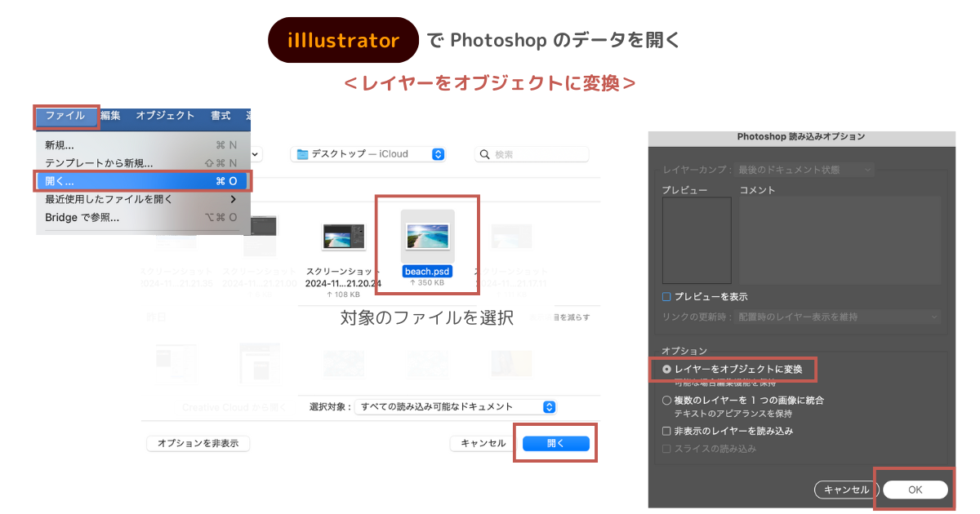Viewport: 980px width, 514px height.
Task: Enable the プレビューを表示 checkbox
Action: 667,296
